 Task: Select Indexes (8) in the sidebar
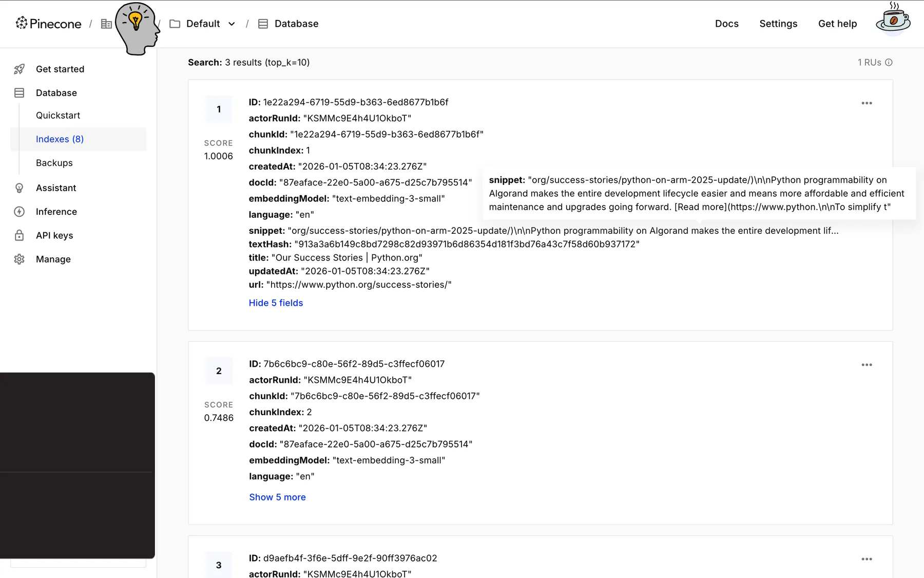(x=60, y=139)
